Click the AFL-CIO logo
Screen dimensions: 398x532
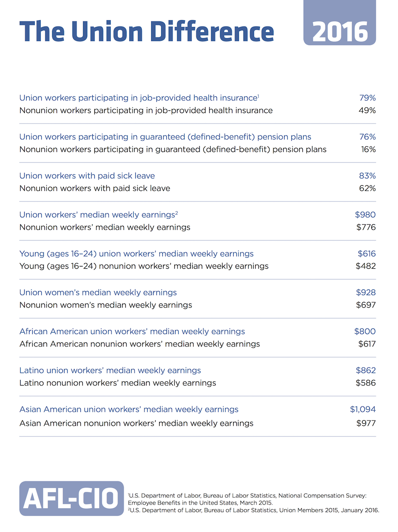[72, 499]
